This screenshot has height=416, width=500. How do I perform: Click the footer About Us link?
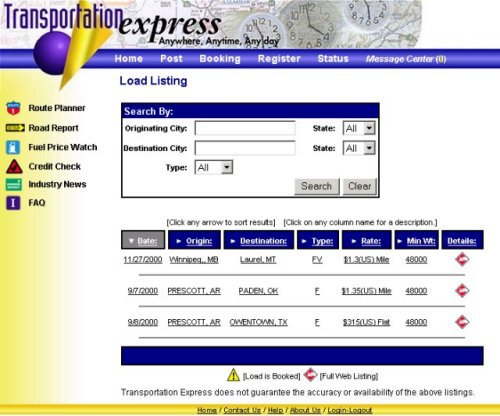305,410
